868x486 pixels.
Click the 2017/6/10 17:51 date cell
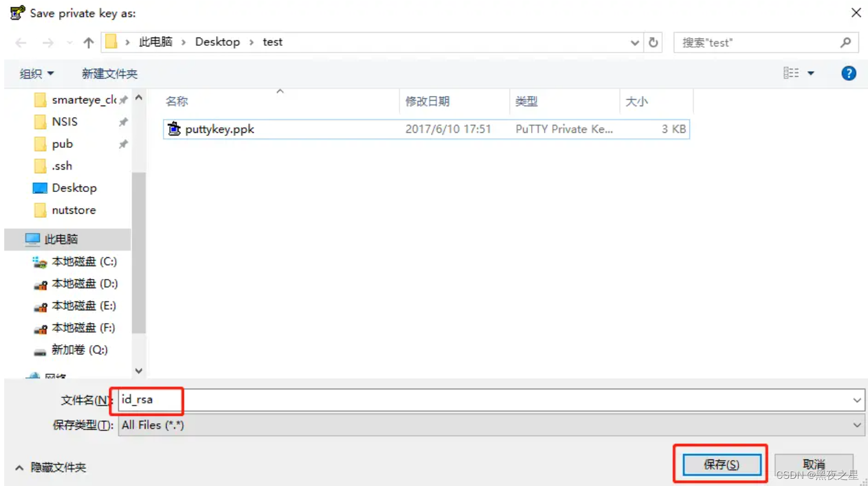pos(448,129)
